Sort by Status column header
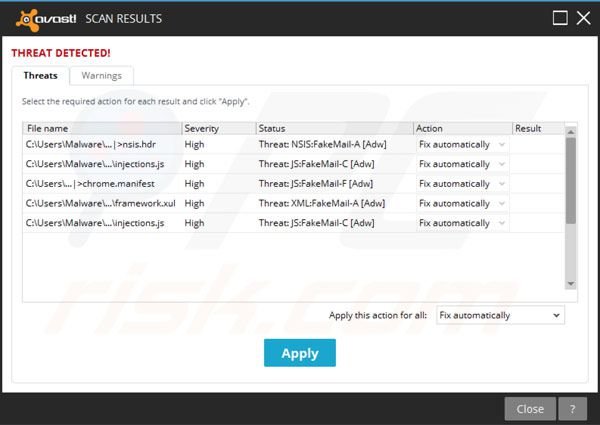The width and height of the screenshot is (600, 425). pyautogui.click(x=335, y=129)
